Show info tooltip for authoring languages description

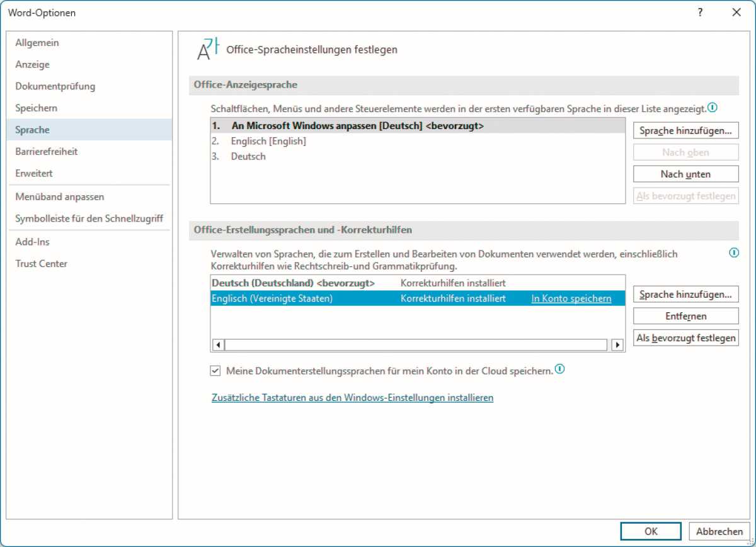[733, 252]
